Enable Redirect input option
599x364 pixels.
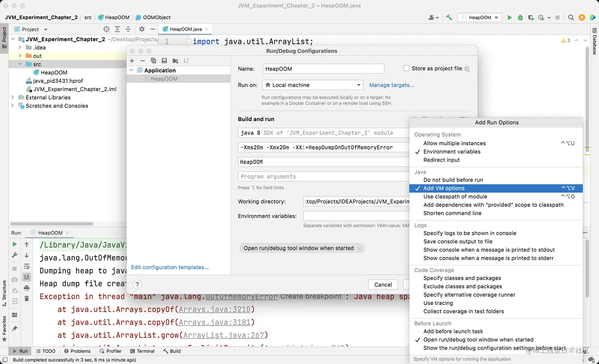pos(496,160)
